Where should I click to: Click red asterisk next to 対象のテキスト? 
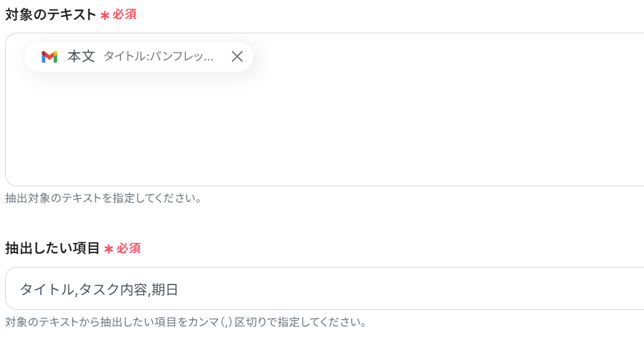105,15
